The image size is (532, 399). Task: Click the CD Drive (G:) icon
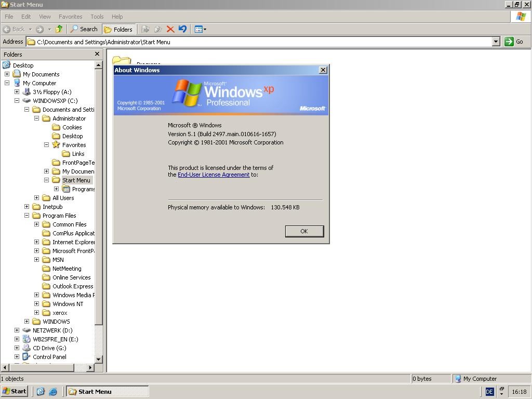(26, 348)
